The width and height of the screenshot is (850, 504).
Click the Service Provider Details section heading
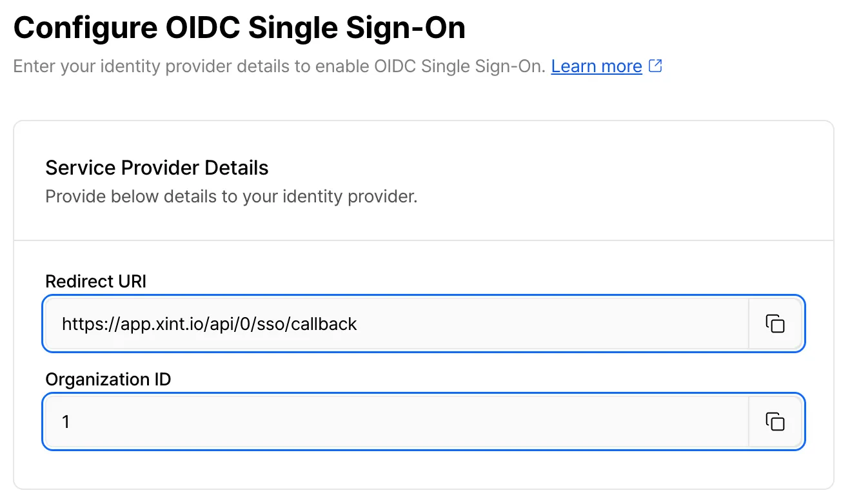coord(156,168)
